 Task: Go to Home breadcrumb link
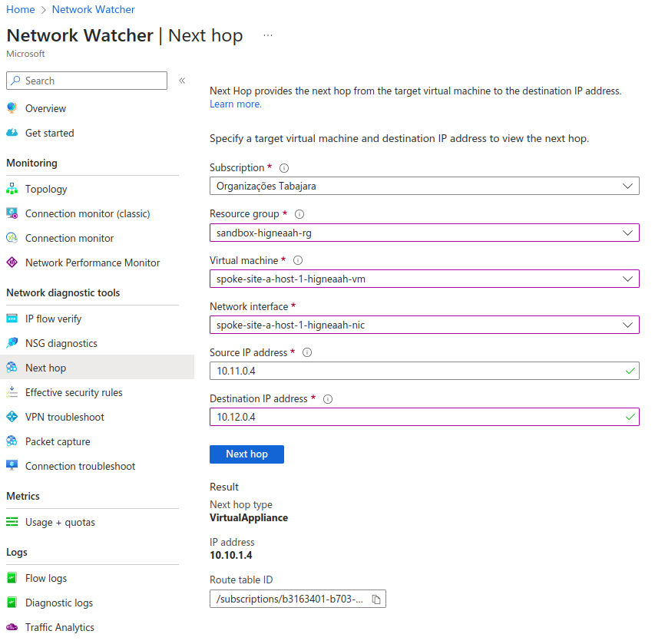click(x=21, y=9)
